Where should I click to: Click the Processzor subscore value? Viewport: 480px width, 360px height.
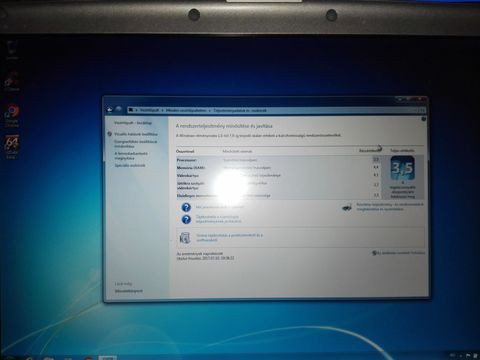pyautogui.click(x=376, y=160)
